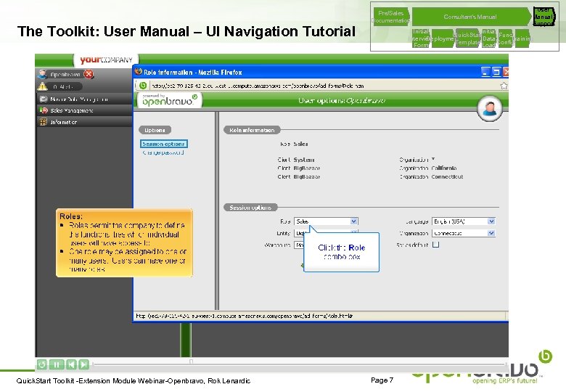Click the Information menu icon

click(x=44, y=122)
